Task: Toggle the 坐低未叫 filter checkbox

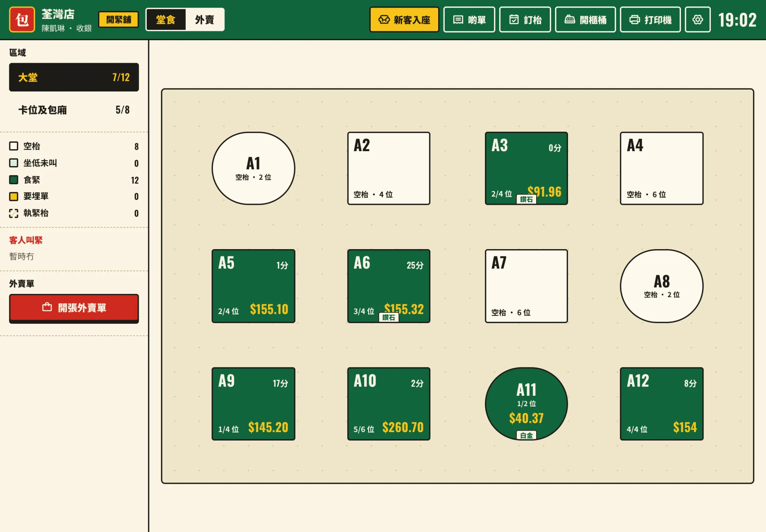Action: tap(14, 163)
